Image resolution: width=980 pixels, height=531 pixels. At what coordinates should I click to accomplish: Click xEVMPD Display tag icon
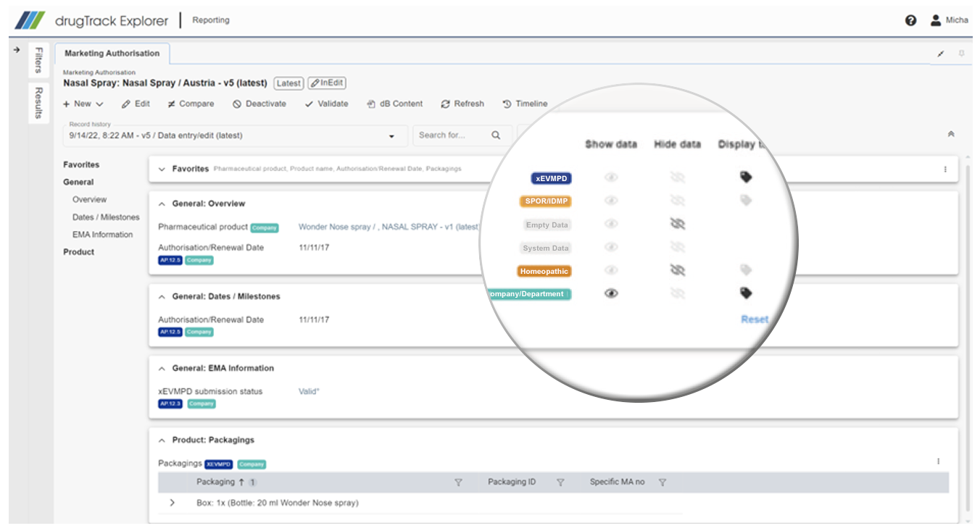746,177
